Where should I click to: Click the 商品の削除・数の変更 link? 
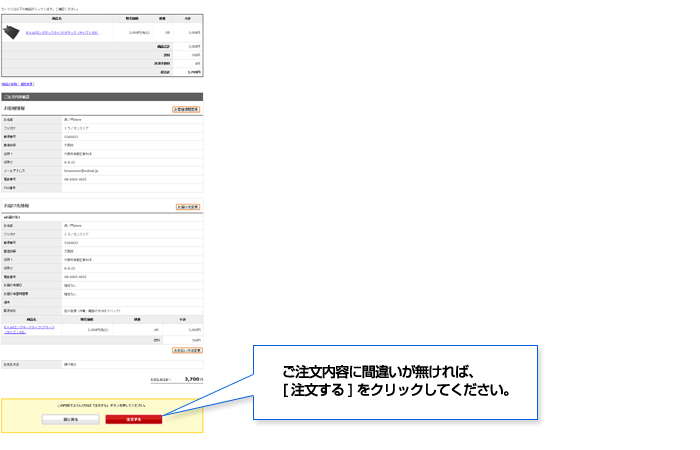point(15,84)
